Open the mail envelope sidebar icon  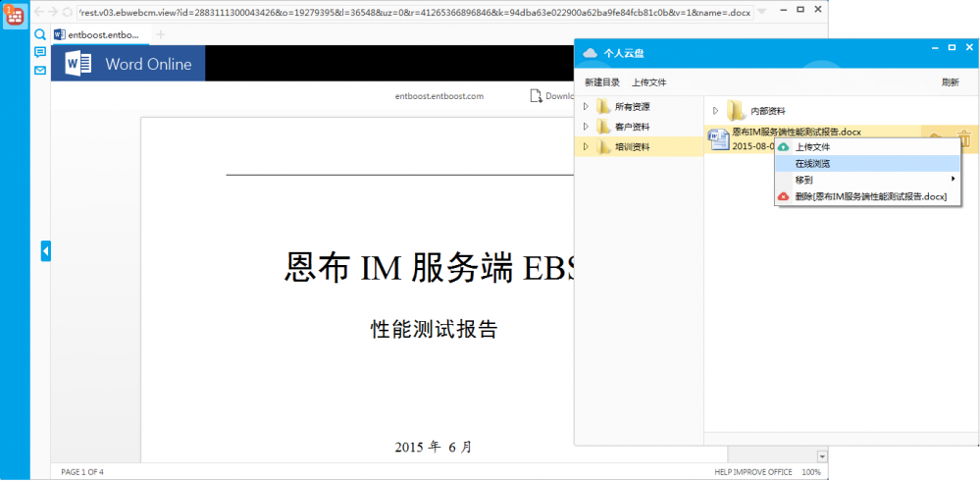(x=40, y=71)
